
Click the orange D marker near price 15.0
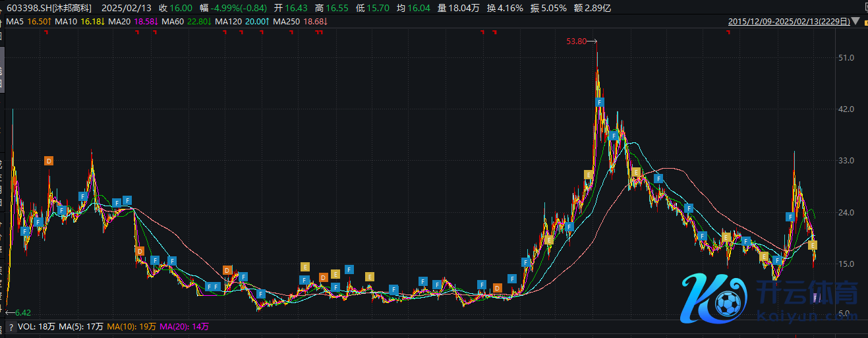click(227, 270)
